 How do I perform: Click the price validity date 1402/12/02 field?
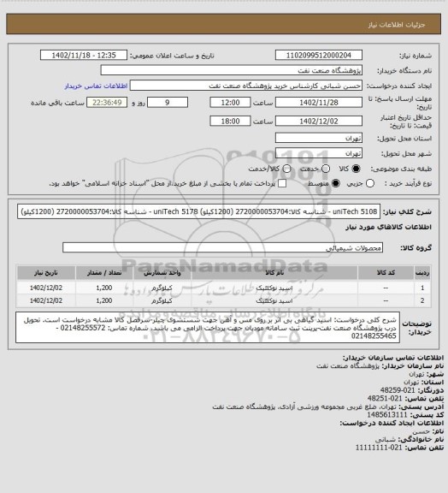319,121
